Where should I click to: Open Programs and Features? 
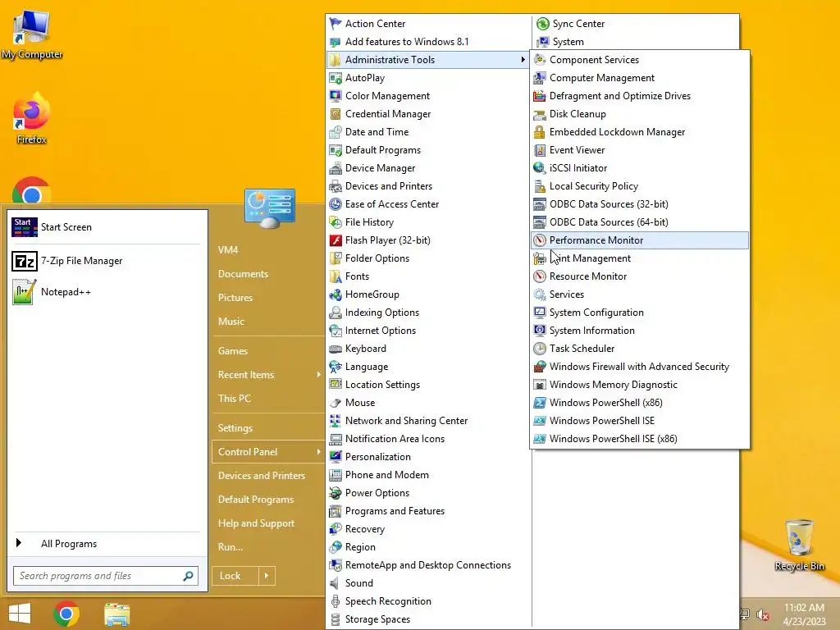[428, 511]
